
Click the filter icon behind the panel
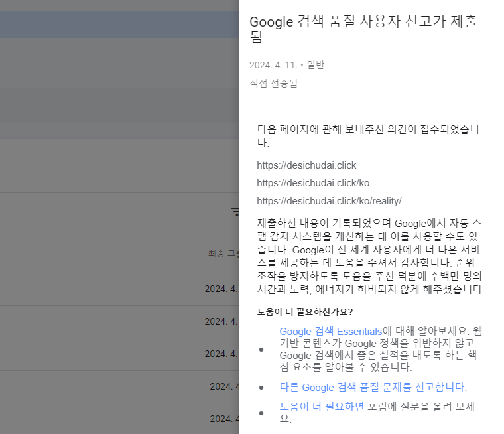pos(235,211)
